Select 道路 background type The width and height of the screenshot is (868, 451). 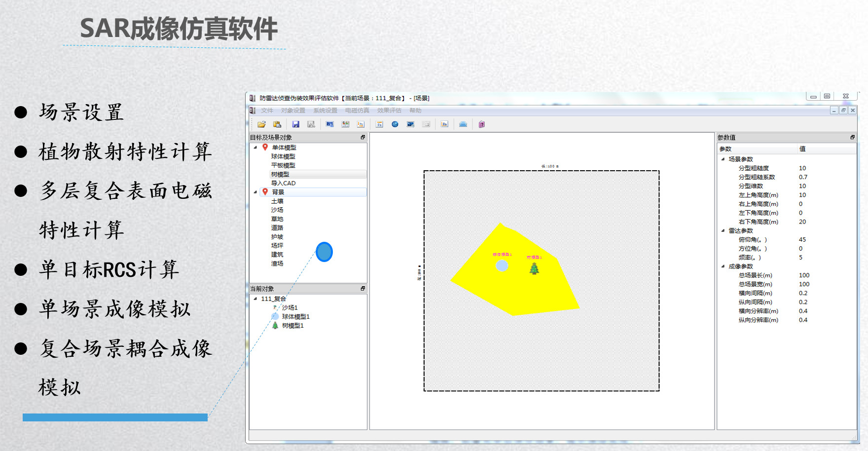(x=277, y=228)
